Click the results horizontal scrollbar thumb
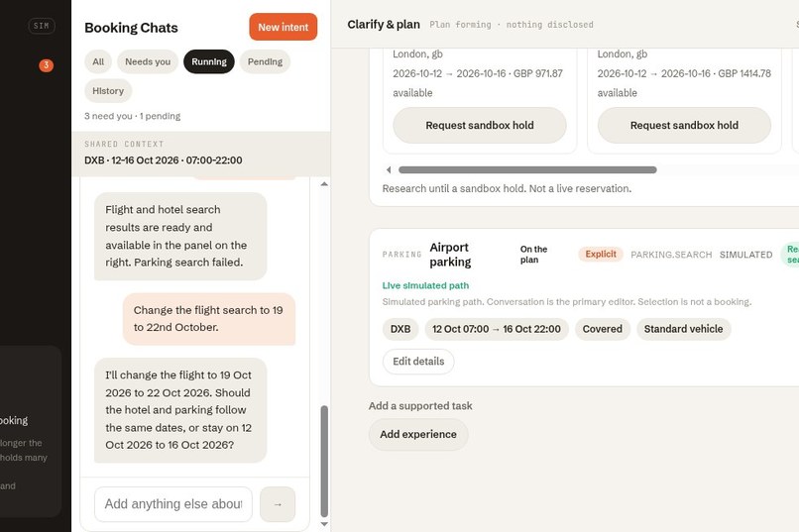This screenshot has height=532, width=799. click(527, 169)
